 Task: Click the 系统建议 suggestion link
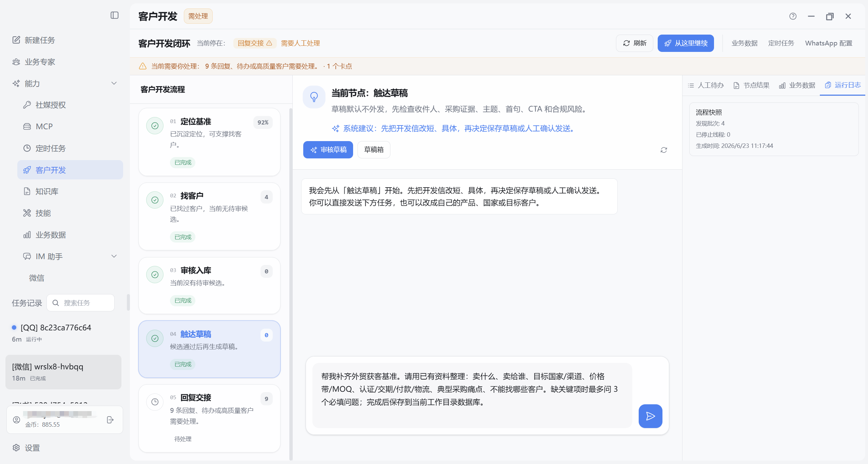click(x=455, y=128)
